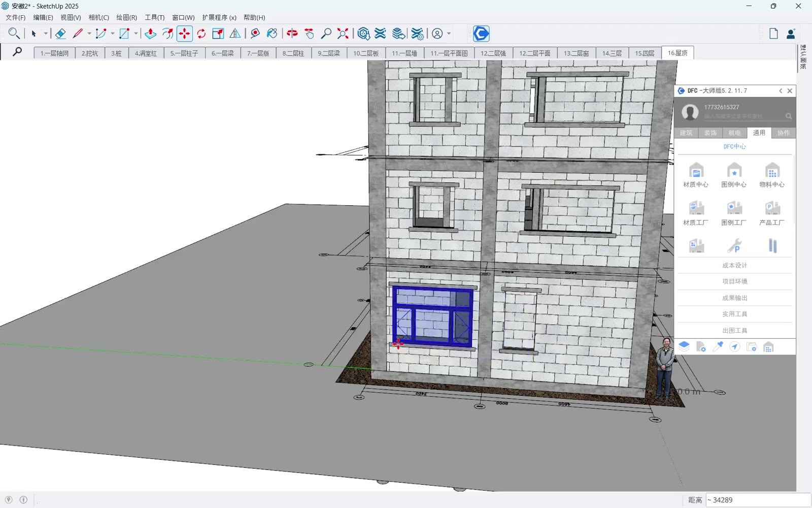Open the 扩展程序 menu

[x=219, y=17]
